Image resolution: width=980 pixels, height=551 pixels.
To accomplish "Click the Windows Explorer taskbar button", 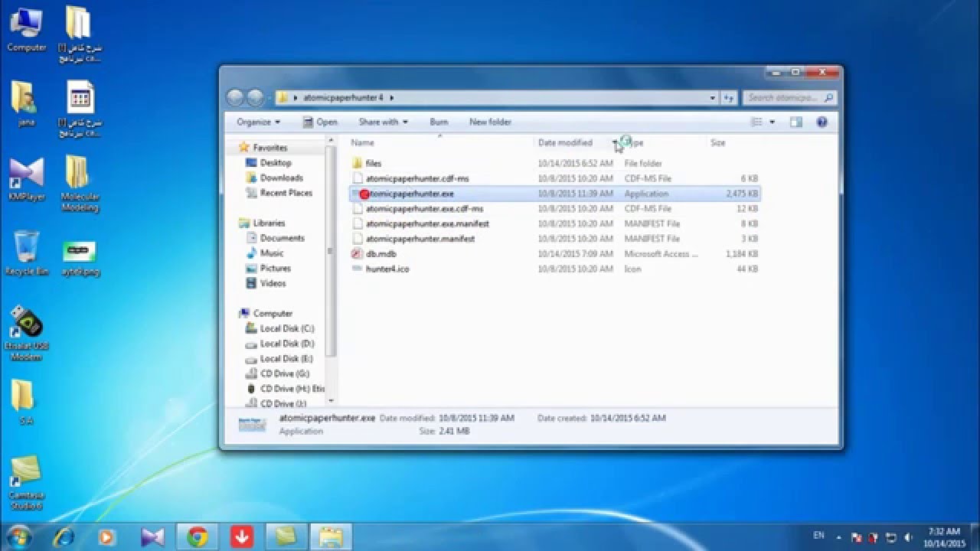I will (x=330, y=537).
